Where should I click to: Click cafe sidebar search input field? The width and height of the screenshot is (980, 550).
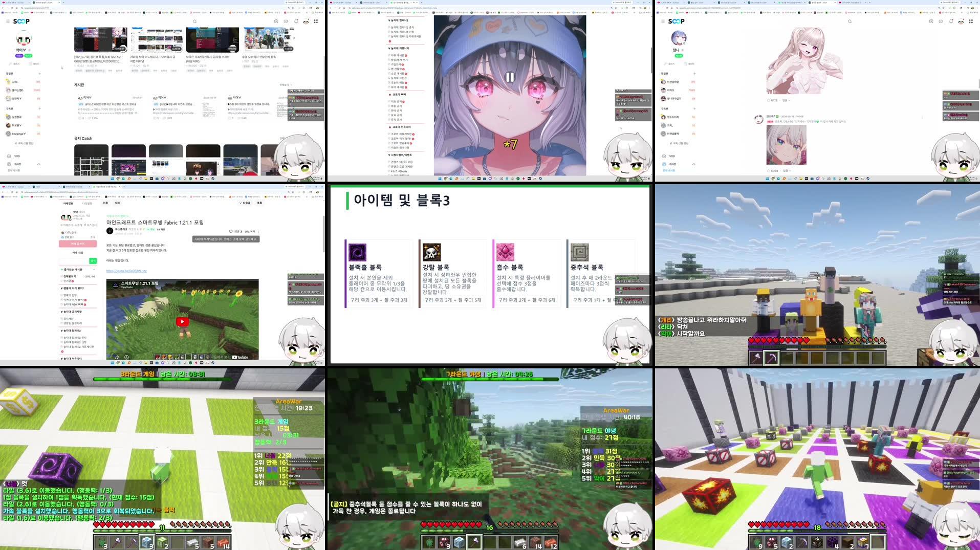tap(74, 261)
